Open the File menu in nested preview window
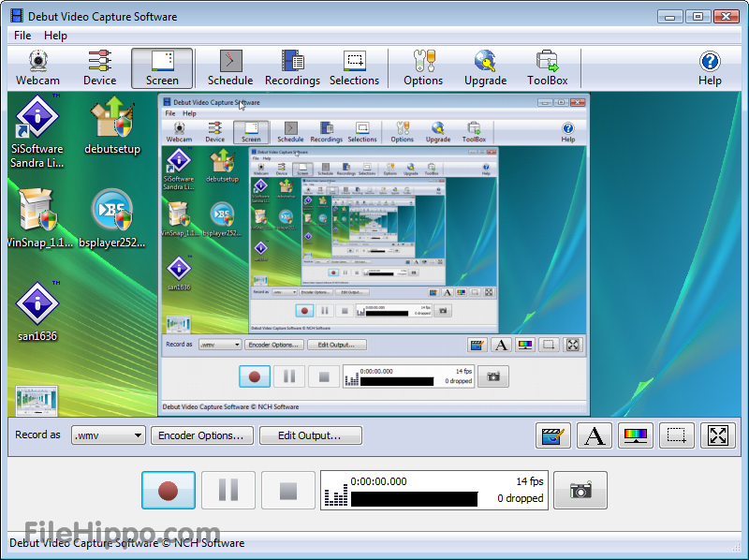The width and height of the screenshot is (749, 560). point(170,113)
